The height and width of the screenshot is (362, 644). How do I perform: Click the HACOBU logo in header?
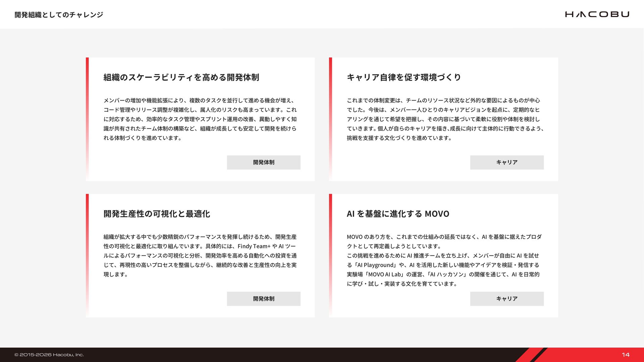point(597,14)
